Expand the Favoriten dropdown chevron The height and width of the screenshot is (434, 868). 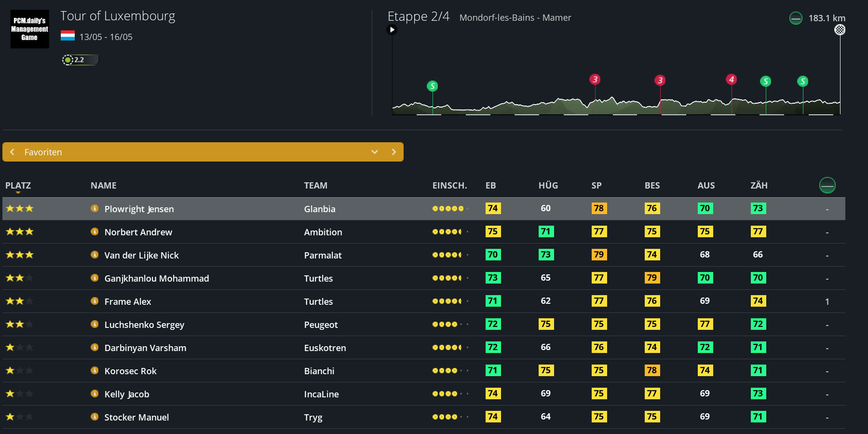click(x=375, y=152)
